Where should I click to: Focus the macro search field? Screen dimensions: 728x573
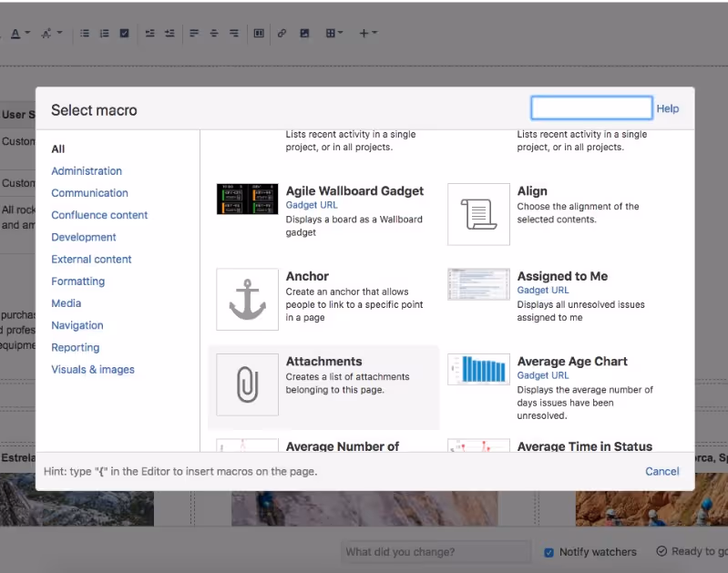(591, 107)
